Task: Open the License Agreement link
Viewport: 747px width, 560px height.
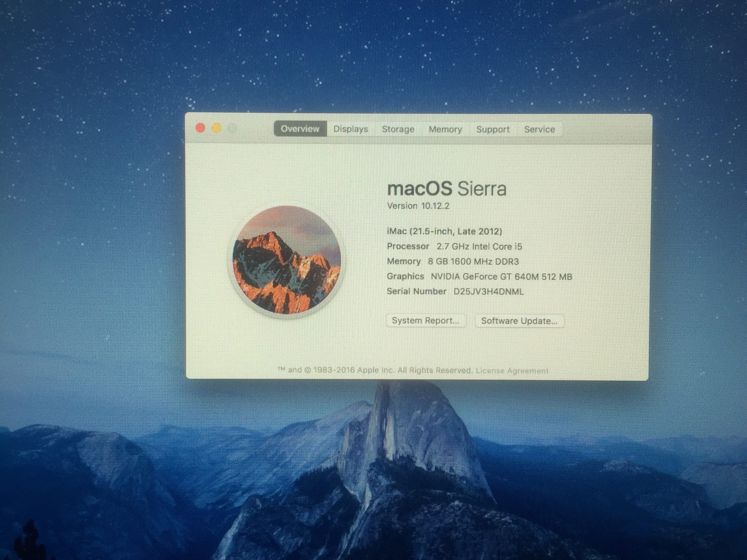Action: [512, 371]
